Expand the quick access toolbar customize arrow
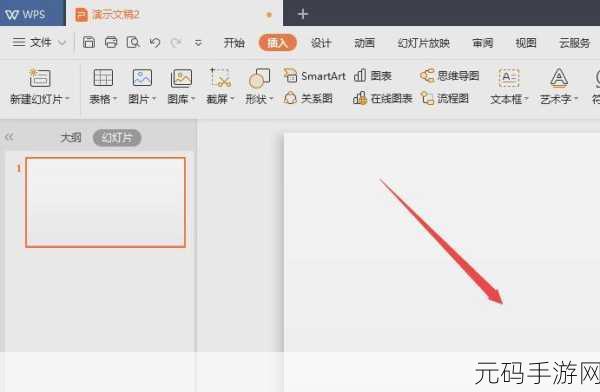This screenshot has width=600, height=392. (x=198, y=43)
